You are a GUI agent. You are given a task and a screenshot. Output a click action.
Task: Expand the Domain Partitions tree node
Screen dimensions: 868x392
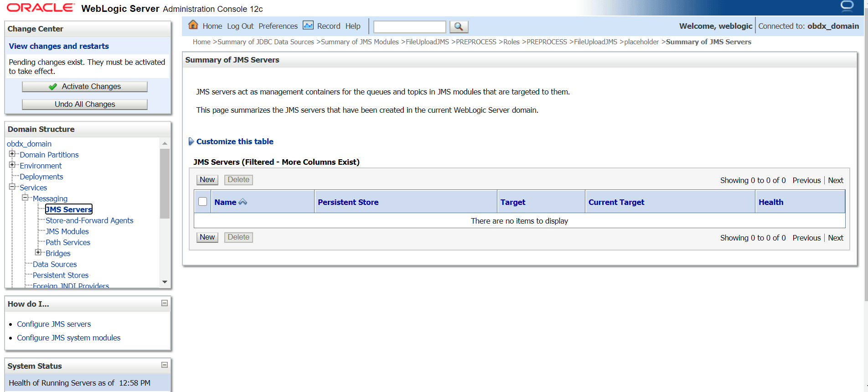(12, 154)
